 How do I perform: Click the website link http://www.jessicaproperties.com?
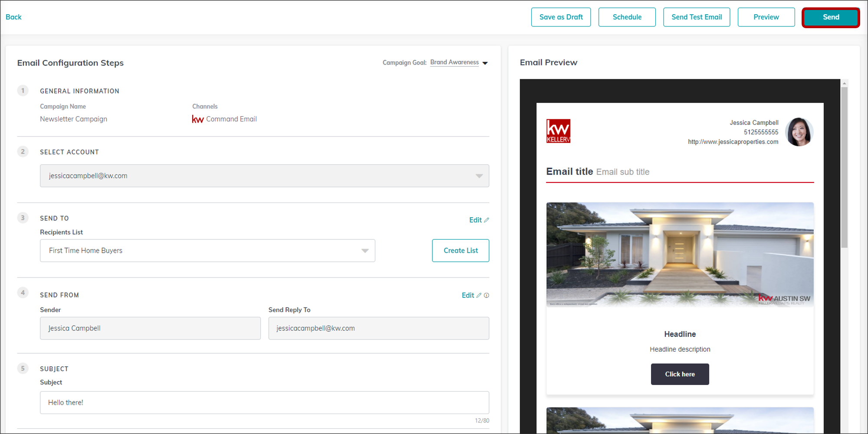733,142
